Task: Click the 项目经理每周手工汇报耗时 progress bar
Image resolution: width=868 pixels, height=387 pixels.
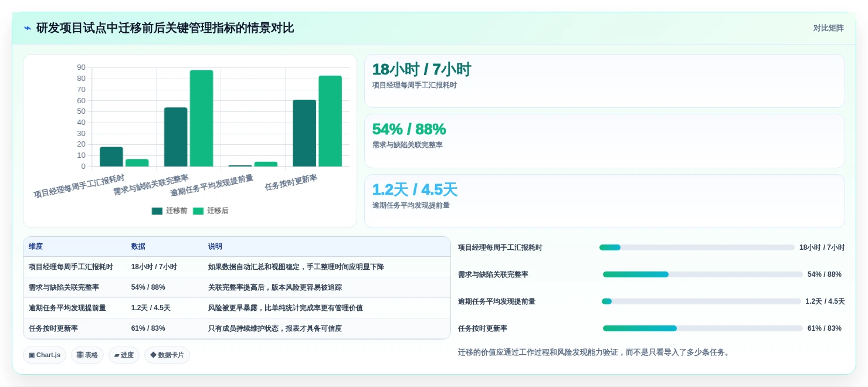Action: 697,247
